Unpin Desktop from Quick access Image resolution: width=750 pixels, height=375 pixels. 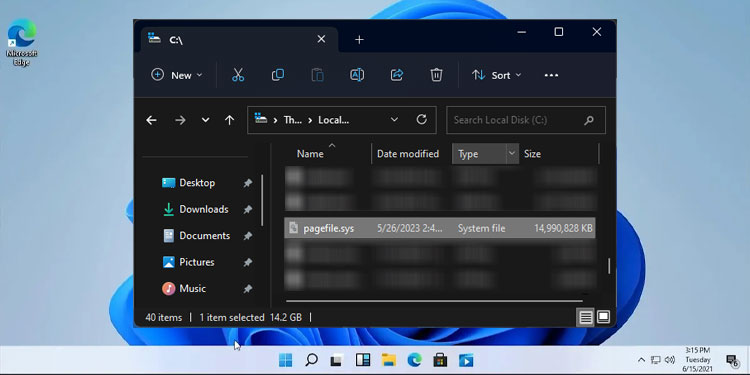point(247,183)
